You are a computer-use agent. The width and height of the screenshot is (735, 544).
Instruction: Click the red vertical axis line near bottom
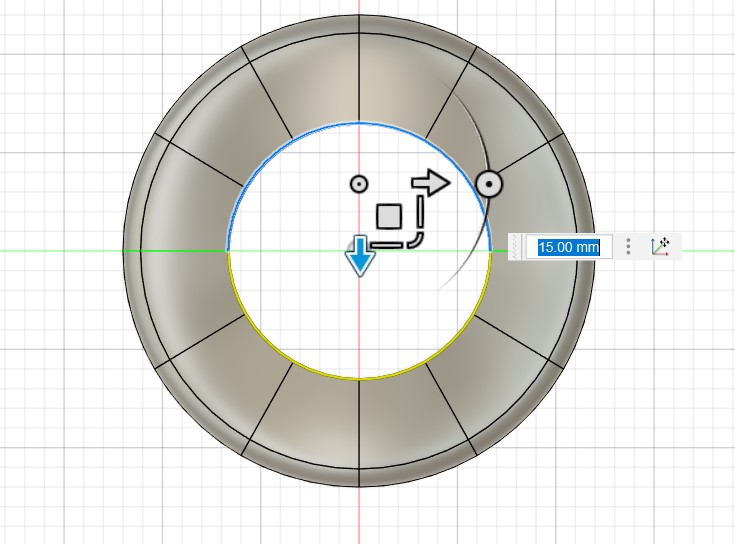point(359,515)
